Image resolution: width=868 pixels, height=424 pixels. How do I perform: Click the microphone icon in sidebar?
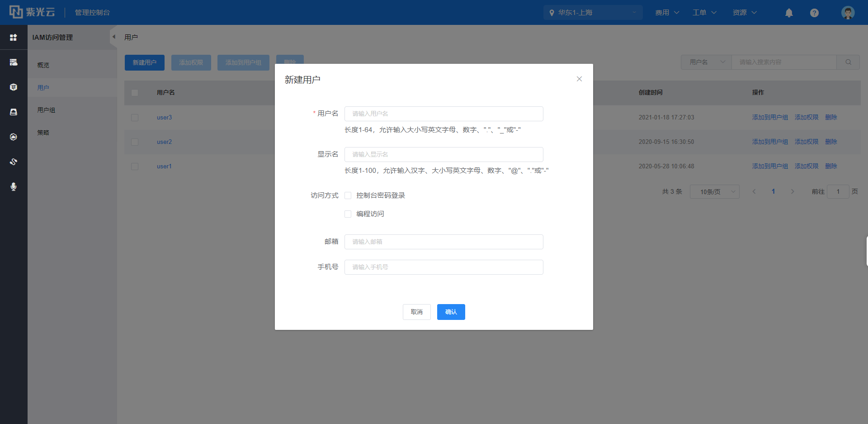[x=14, y=187]
